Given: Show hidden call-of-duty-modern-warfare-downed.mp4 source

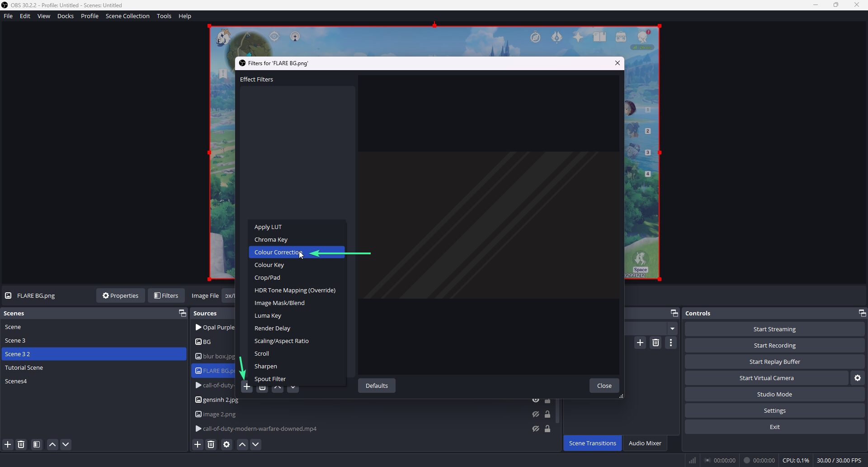Looking at the screenshot, I should (536, 429).
